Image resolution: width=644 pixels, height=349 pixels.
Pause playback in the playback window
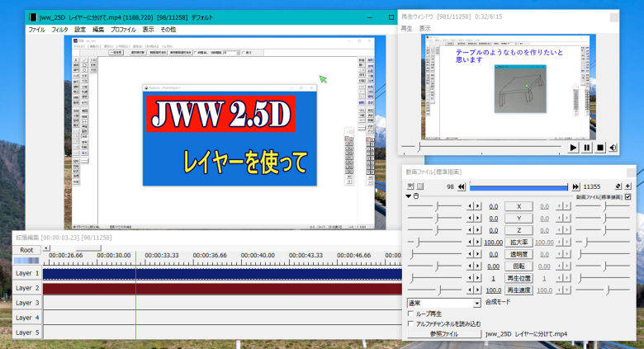(586, 148)
